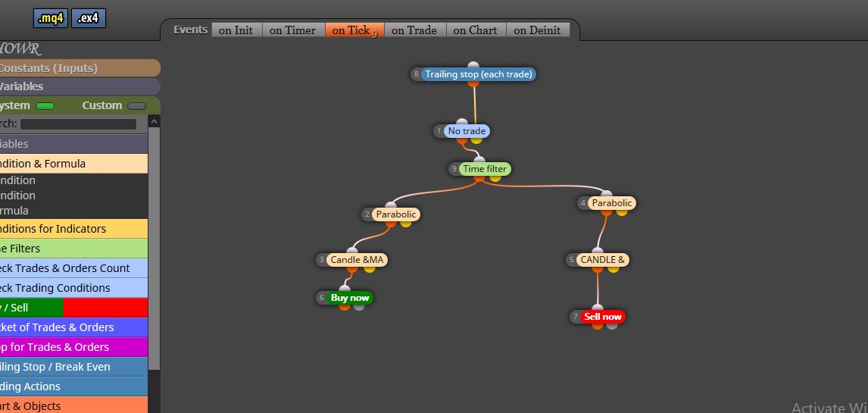
Task: Click Sell now block's gray output connector
Action: (612, 325)
